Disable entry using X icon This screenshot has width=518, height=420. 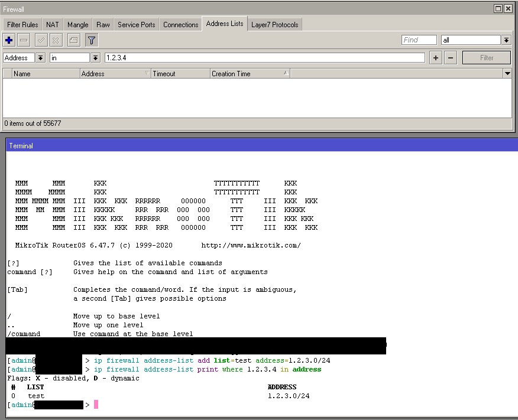pos(55,40)
